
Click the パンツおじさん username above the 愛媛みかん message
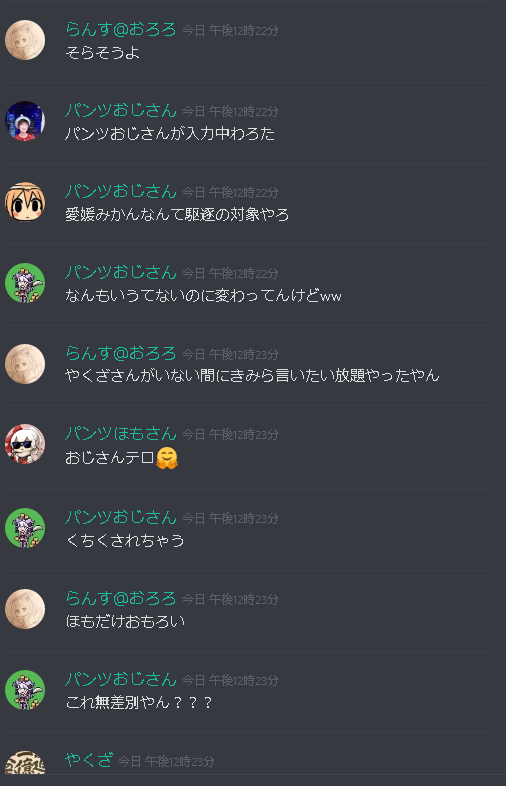121,191
